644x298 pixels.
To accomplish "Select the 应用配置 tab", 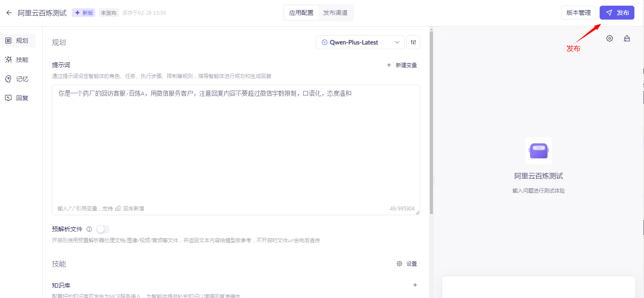I will 301,13.
